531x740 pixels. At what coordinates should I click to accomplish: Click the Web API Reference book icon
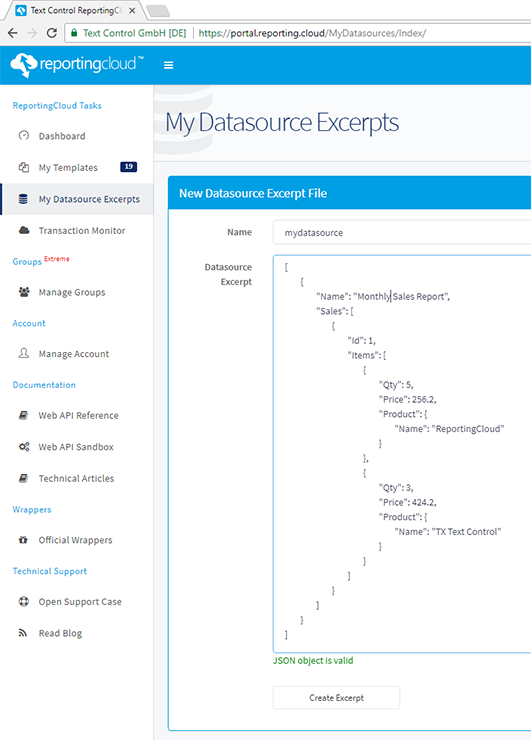[23, 415]
